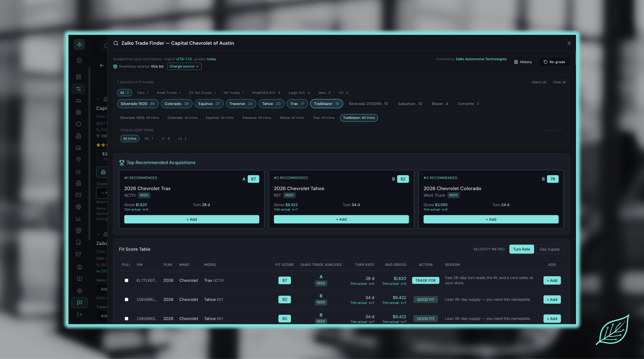This screenshot has height=359, width=644.
Task: Open the settings gear sidebar icon
Action: (x=79, y=291)
